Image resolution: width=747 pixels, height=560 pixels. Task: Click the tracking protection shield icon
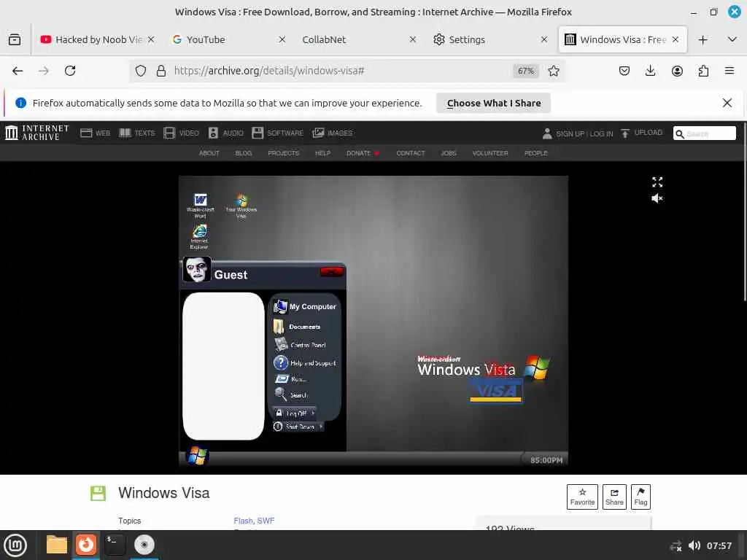pos(141,71)
